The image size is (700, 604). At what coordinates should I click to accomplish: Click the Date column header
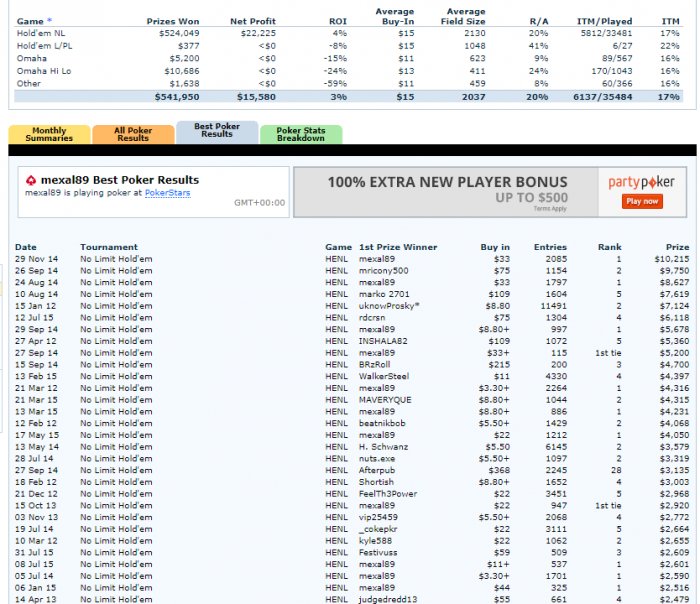26,247
